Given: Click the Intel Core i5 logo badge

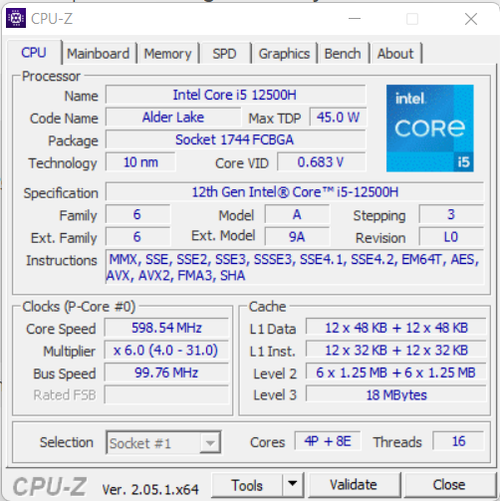Looking at the screenshot, I should (430, 128).
